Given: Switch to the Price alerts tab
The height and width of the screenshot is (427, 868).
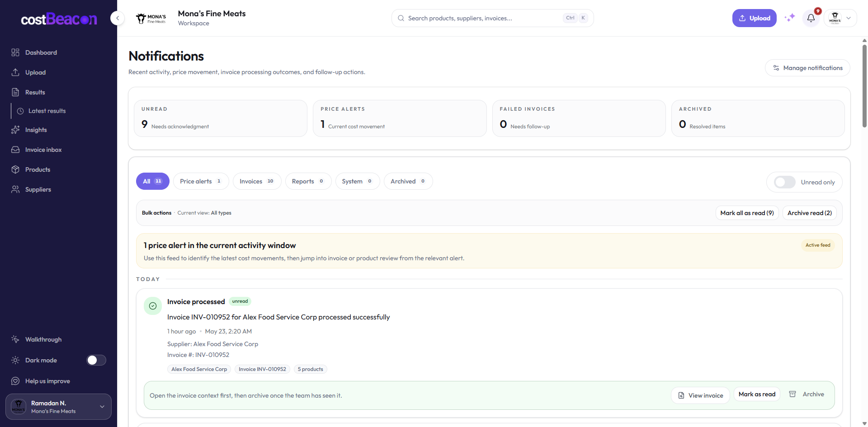Looking at the screenshot, I should (x=201, y=181).
